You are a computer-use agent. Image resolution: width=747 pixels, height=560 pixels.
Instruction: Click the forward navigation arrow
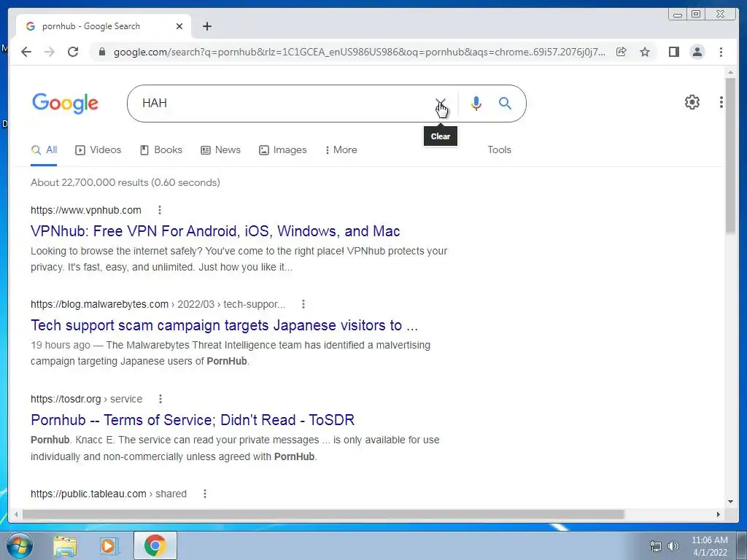pos(50,52)
